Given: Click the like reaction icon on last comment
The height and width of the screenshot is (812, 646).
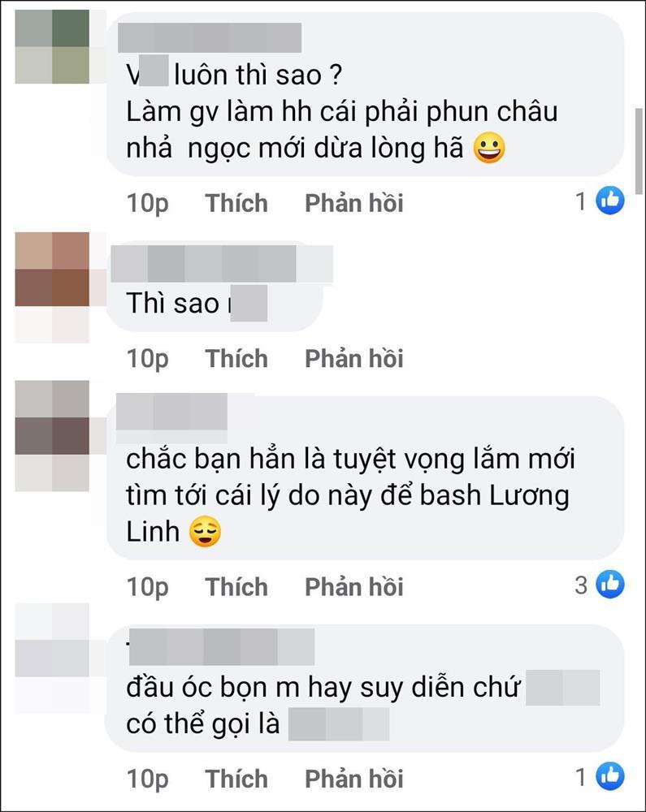Looking at the screenshot, I should click(610, 776).
